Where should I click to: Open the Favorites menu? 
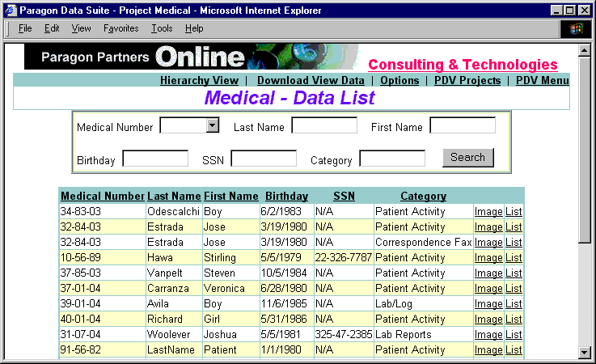click(120, 28)
